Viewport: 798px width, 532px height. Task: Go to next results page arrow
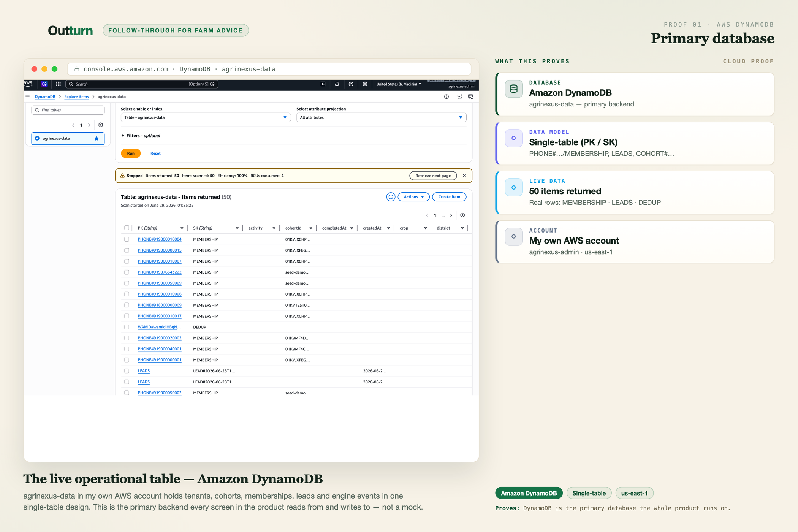pyautogui.click(x=451, y=215)
